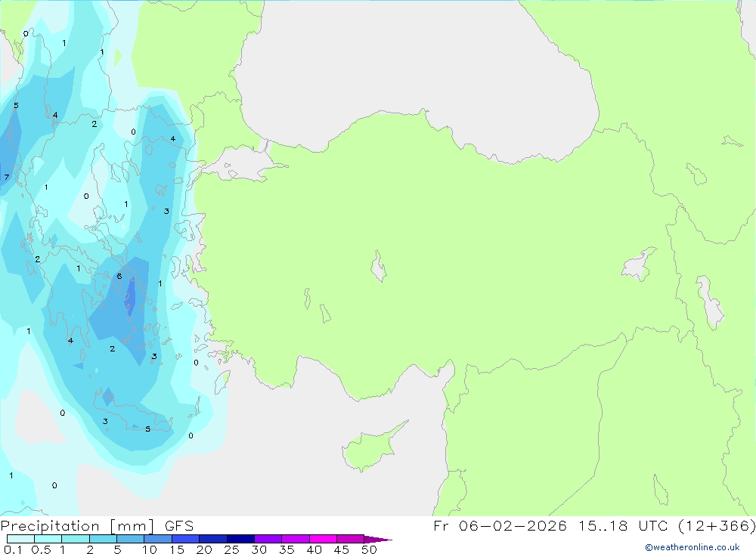Pick the 20–25 mm legend color box
The image size is (756, 554).
[x=213, y=539]
